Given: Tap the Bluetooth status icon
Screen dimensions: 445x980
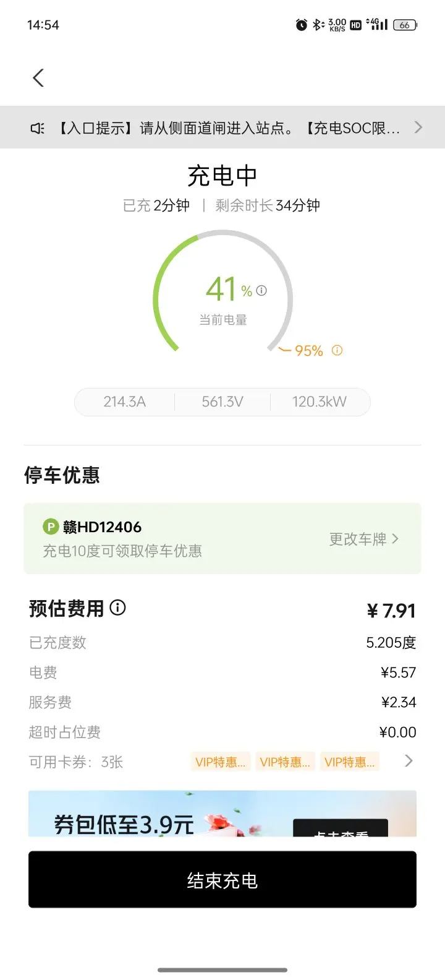Looking at the screenshot, I should 318,25.
